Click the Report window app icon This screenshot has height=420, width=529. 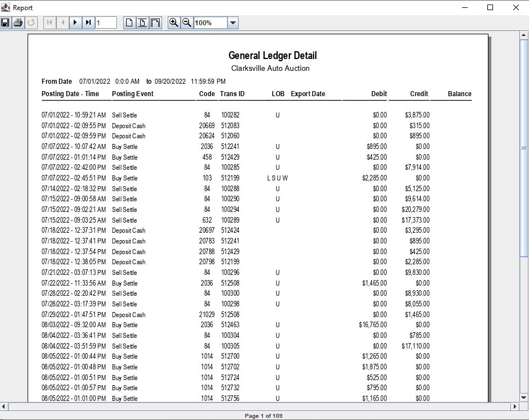(x=6, y=7)
